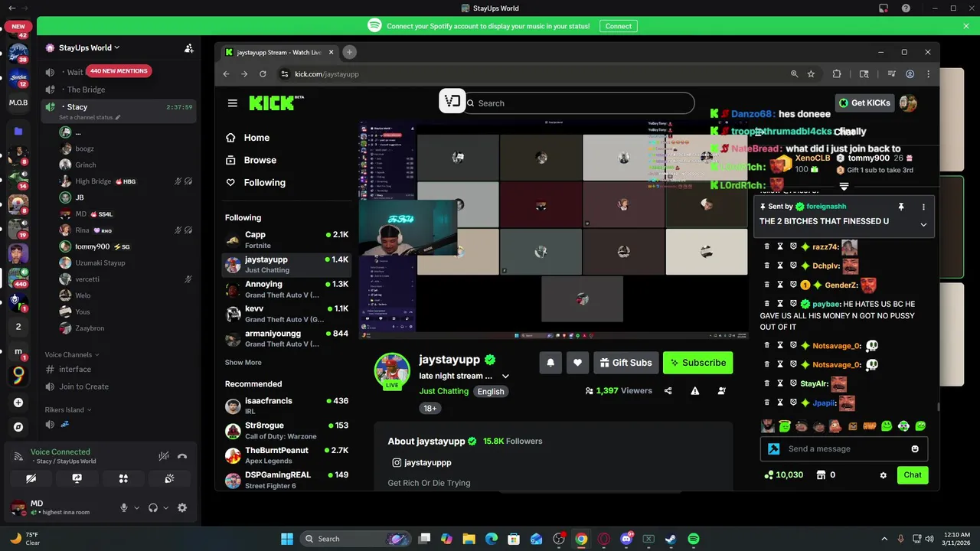Image resolution: width=980 pixels, height=551 pixels.
Task: Open DSPGamingREAL recommended channel
Action: coord(286,480)
